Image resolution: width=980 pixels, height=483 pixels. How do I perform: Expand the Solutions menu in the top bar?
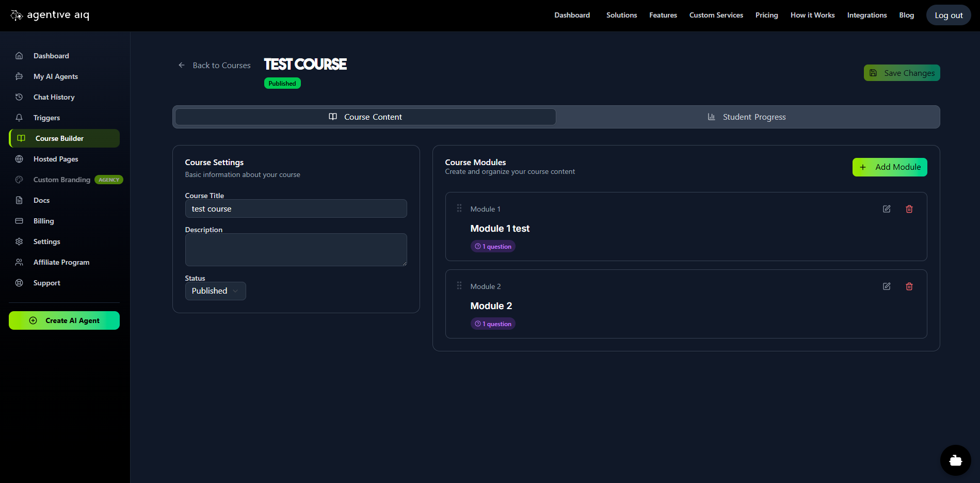click(x=621, y=15)
